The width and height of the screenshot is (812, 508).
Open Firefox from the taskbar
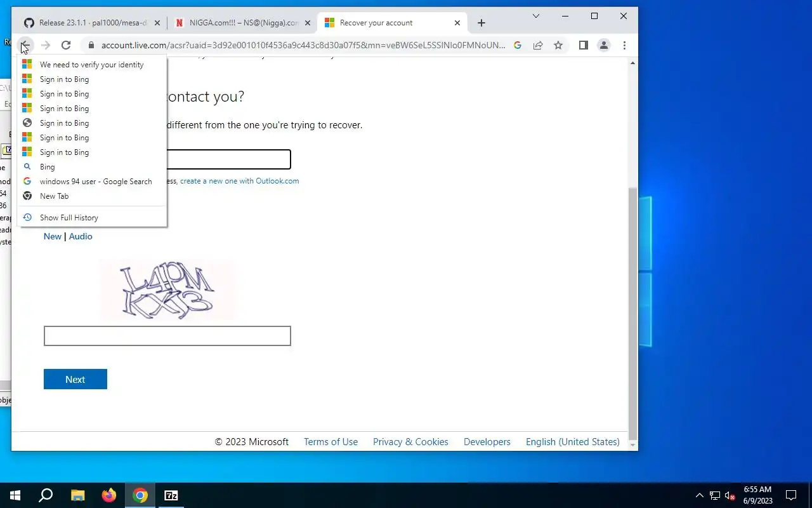pyautogui.click(x=109, y=495)
